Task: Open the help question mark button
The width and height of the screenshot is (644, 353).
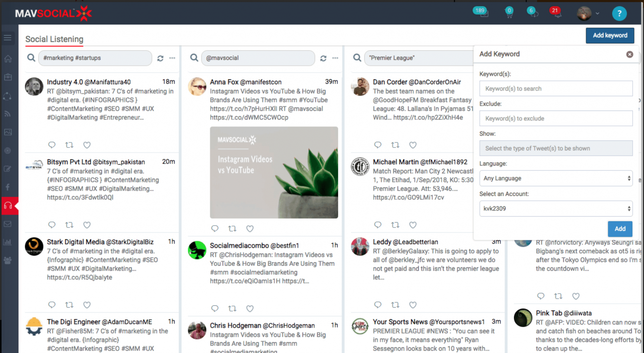Action: 619,14
